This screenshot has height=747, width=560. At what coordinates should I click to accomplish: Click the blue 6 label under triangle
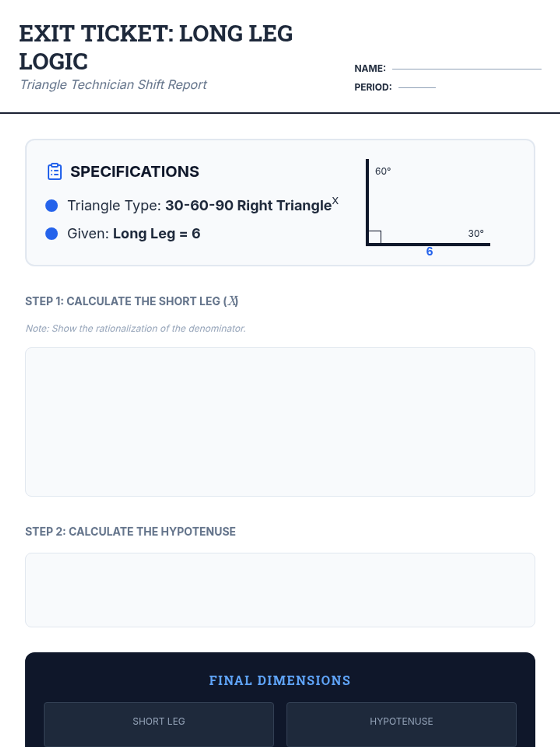pyautogui.click(x=429, y=252)
